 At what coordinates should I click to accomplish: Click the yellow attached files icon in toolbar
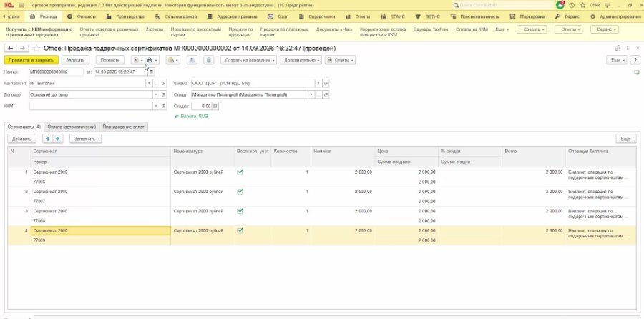click(x=172, y=60)
